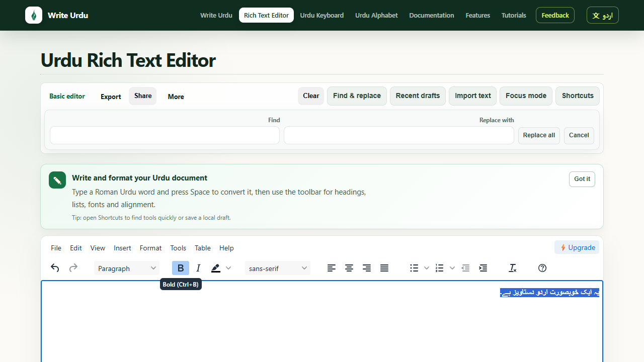
Task: Open Features nav link
Action: point(478,15)
